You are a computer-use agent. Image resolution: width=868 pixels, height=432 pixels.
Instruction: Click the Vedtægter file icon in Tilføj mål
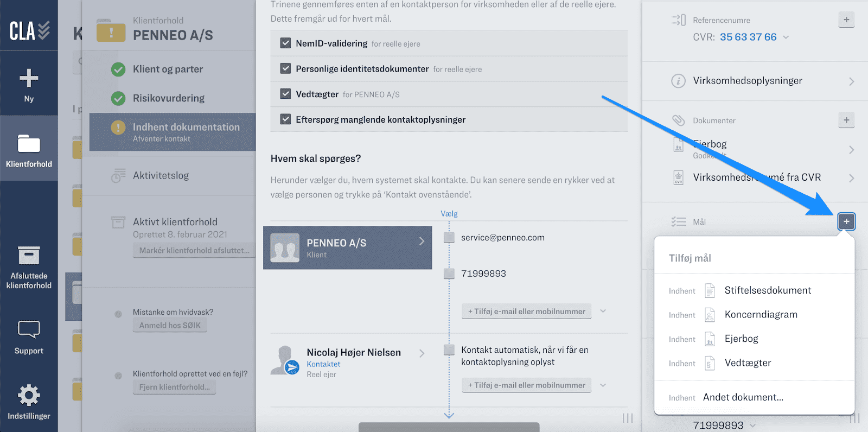710,363
